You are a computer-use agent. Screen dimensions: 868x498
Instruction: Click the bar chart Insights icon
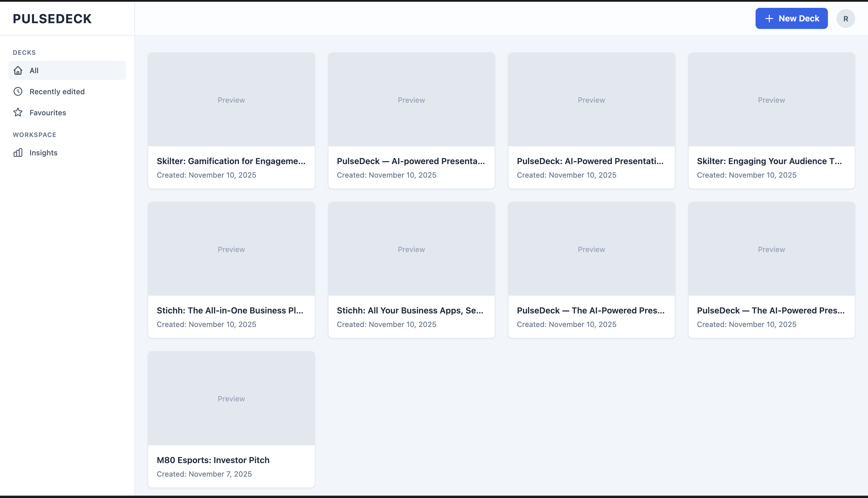(18, 153)
